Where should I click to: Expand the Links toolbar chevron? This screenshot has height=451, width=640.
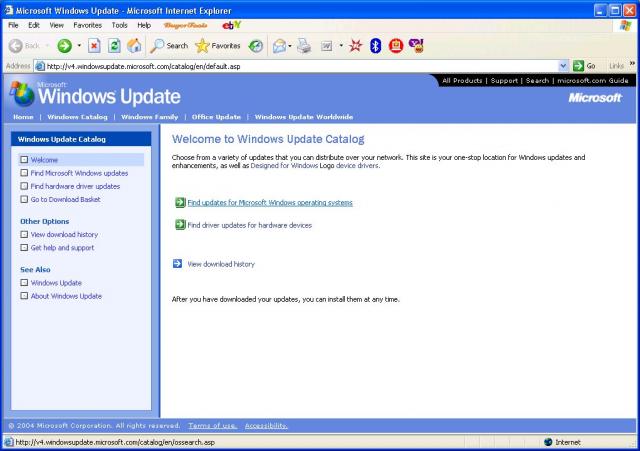[x=632, y=63]
